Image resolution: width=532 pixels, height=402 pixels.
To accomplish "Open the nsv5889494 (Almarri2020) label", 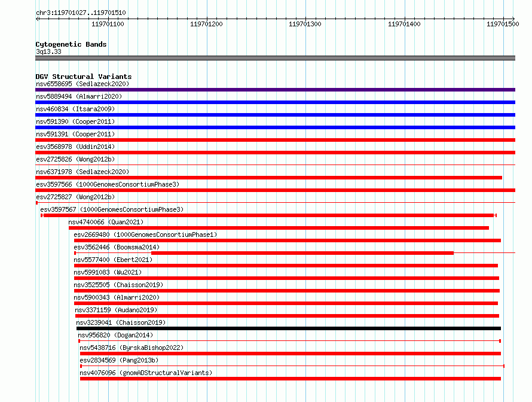I will coord(79,96).
